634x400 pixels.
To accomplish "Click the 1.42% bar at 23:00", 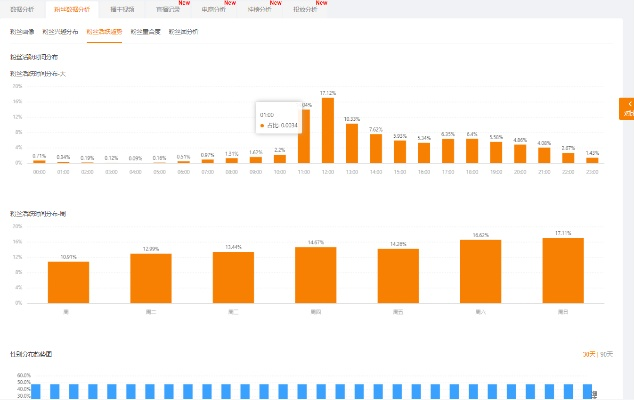I will point(592,159).
